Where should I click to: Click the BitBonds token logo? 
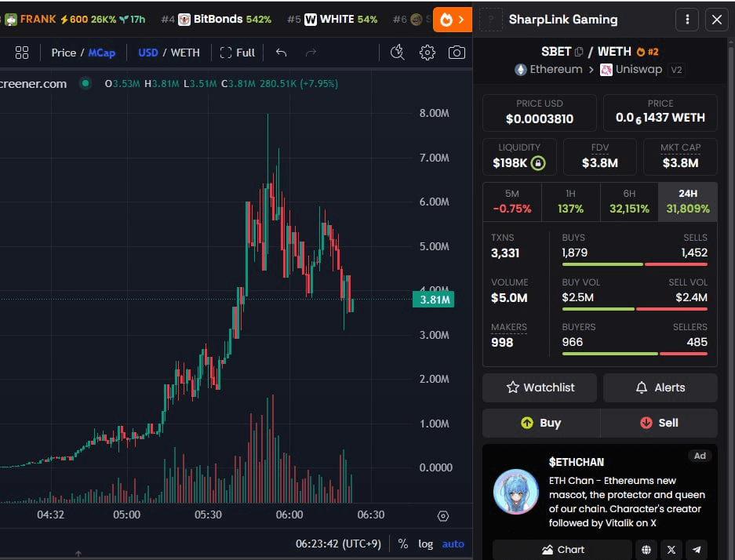184,20
